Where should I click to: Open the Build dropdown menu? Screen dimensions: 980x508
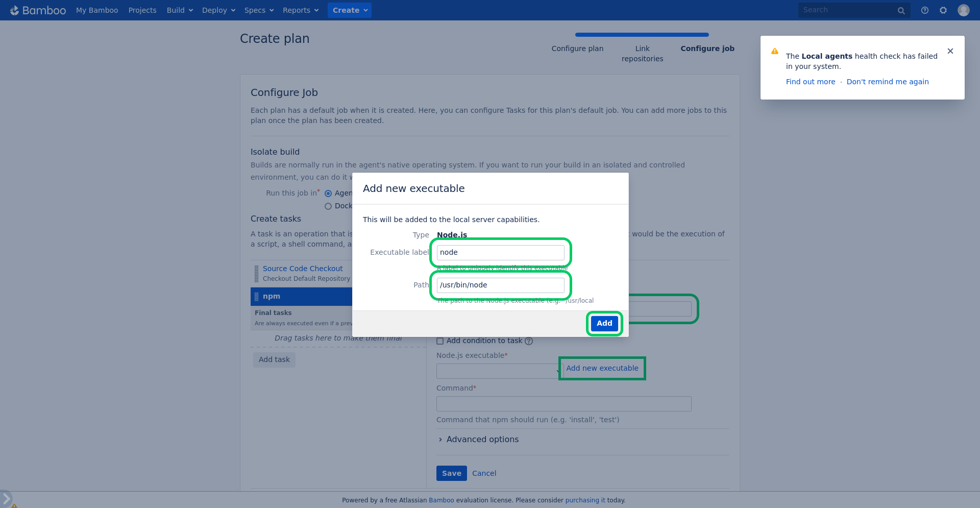[x=180, y=10]
